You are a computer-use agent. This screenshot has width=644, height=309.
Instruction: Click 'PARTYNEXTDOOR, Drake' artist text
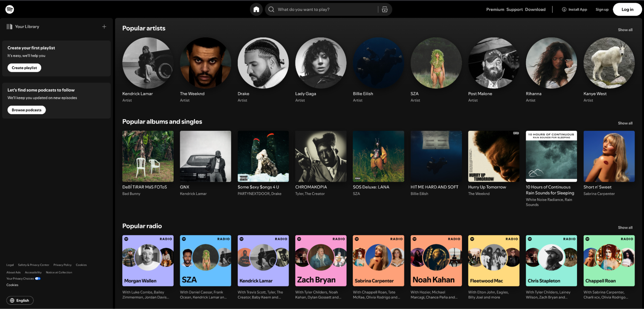pyautogui.click(x=260, y=194)
